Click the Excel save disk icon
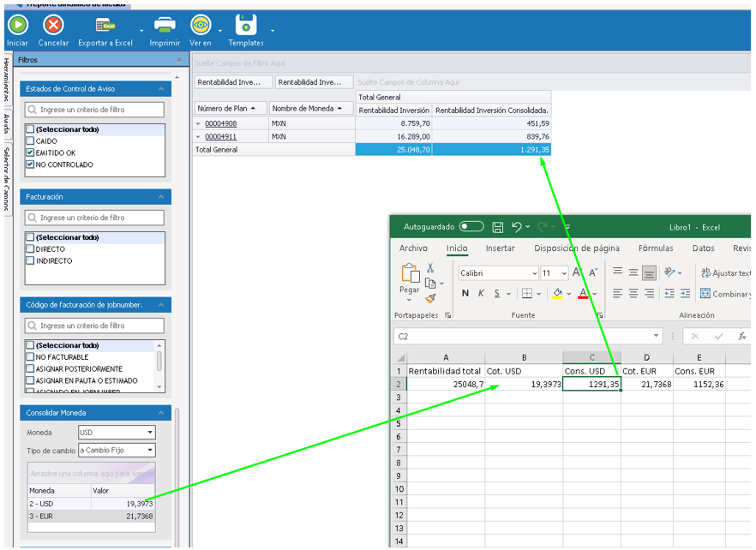The height and width of the screenshot is (550, 756). 498,227
